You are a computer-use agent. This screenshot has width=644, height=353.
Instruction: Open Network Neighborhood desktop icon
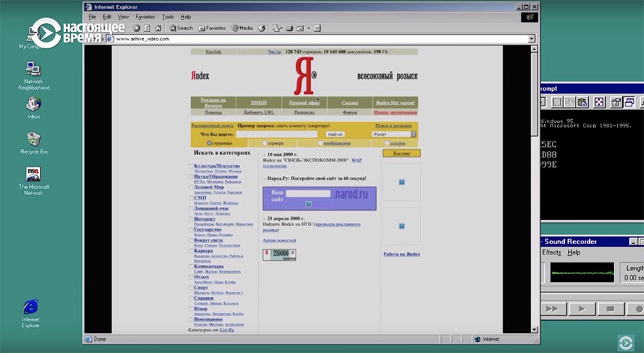(x=33, y=75)
